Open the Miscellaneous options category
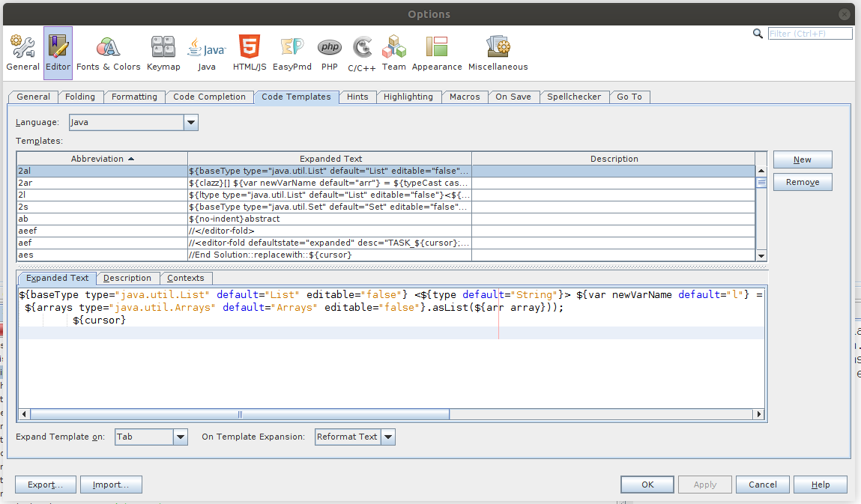Image resolution: width=861 pixels, height=504 pixels. [x=498, y=52]
